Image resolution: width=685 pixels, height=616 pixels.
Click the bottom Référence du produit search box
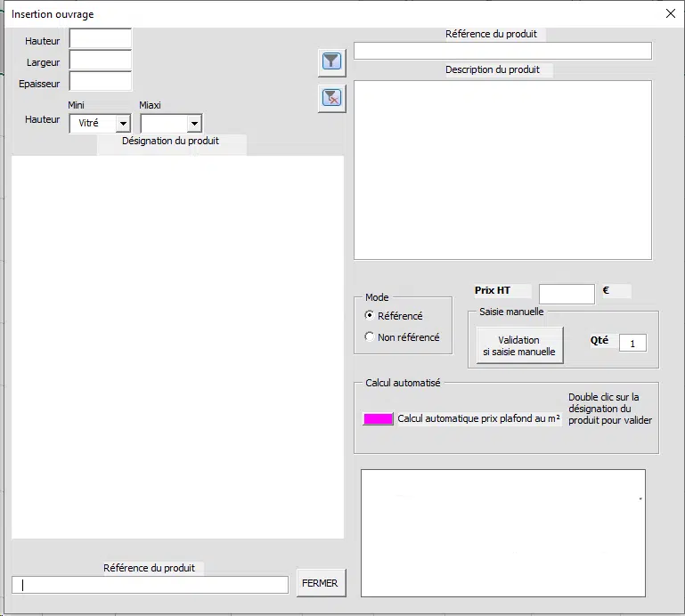[150, 585]
